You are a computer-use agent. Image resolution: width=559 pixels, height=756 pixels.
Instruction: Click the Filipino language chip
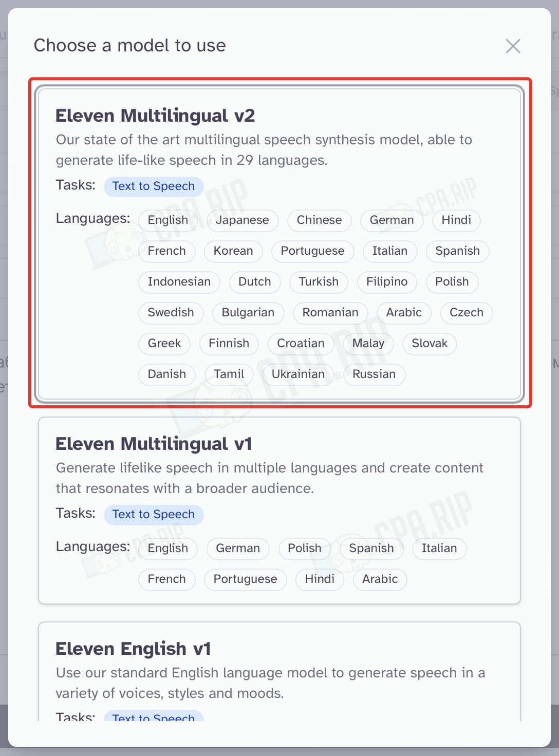tap(386, 282)
